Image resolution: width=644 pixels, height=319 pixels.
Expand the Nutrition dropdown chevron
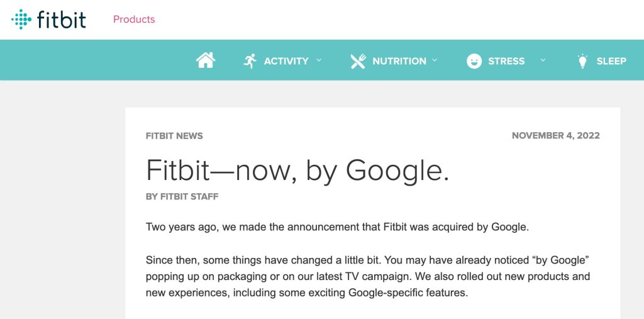[x=435, y=60]
